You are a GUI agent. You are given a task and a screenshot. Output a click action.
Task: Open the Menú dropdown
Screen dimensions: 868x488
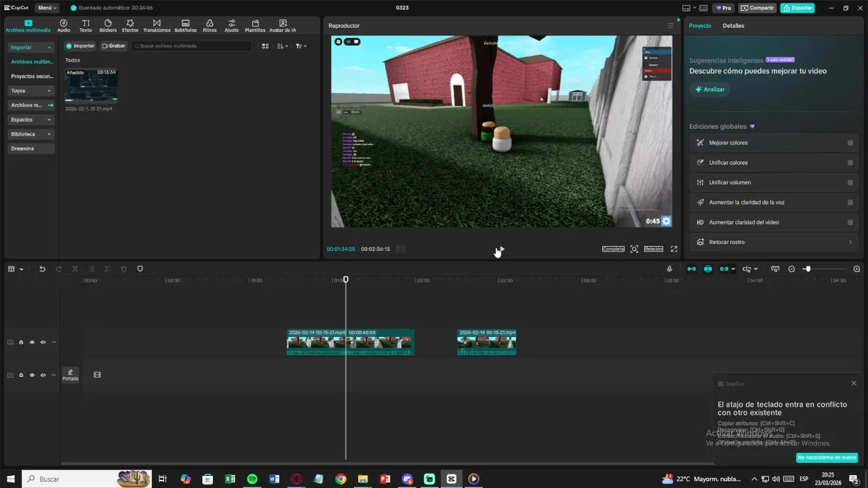[47, 8]
